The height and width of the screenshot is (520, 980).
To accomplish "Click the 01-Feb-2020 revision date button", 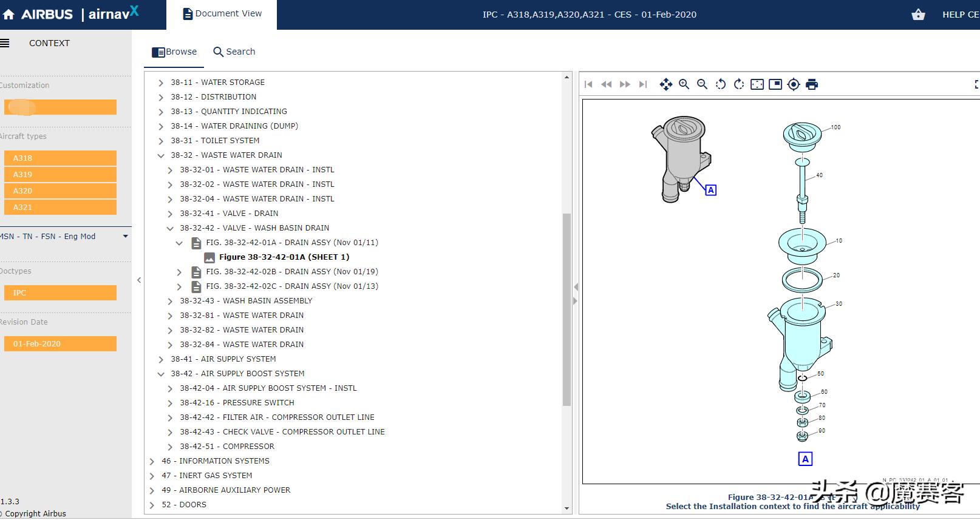I will (60, 343).
